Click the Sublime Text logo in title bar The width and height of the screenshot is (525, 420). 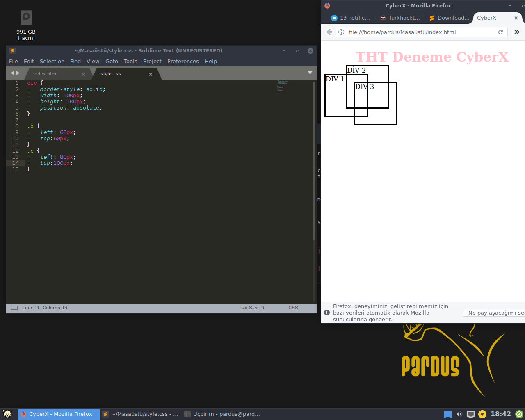point(12,51)
